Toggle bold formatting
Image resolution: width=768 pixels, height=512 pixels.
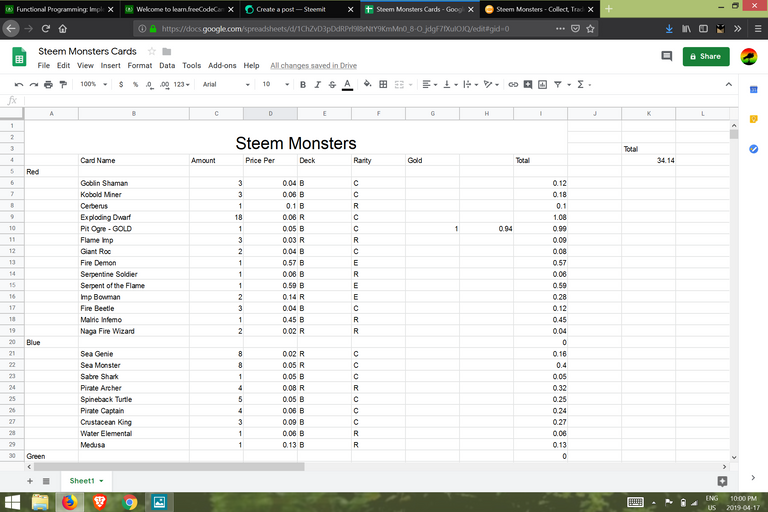(x=303, y=85)
